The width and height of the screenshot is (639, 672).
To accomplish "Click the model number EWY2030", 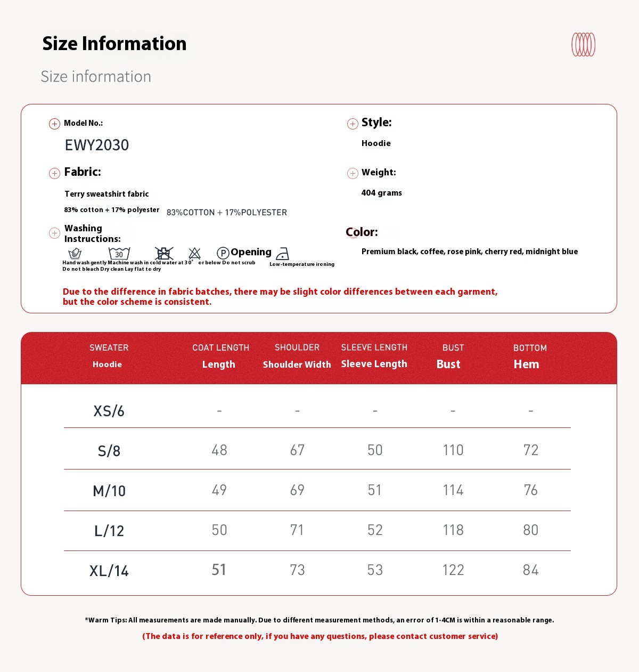I will 97,145.
